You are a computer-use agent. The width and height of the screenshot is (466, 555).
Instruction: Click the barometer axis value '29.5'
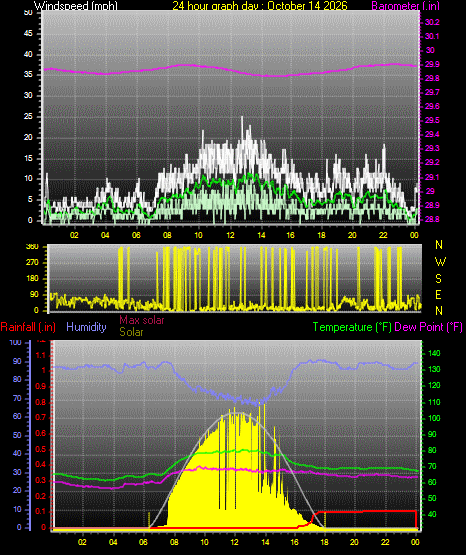point(432,120)
